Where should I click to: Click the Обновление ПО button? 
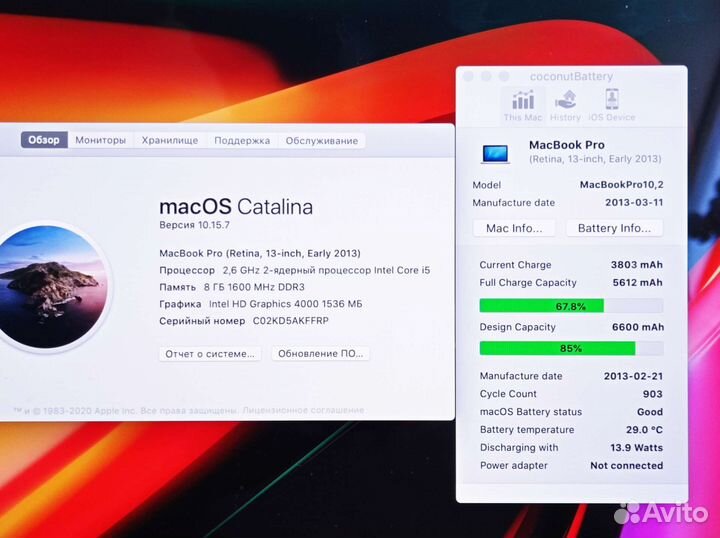click(321, 353)
